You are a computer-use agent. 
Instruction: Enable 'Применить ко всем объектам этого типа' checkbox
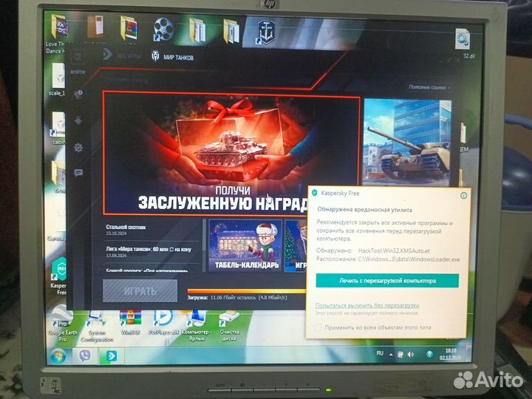point(318,327)
